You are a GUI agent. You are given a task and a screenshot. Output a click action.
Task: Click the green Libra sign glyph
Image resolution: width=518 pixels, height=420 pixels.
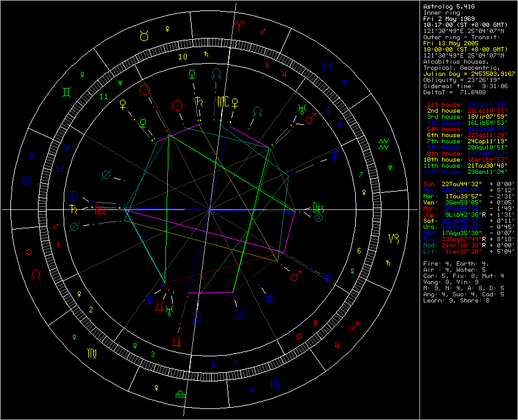click(x=180, y=394)
